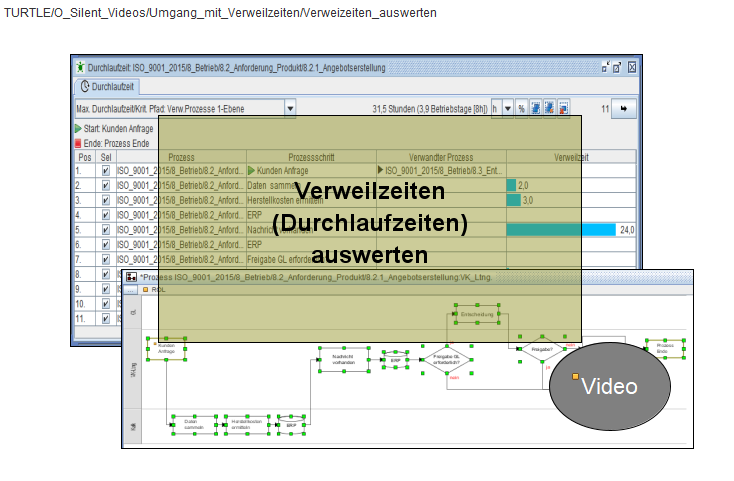Uncheck the Sel checkbox in row 2
Viewport: 734px width, 481px height.
(x=106, y=185)
